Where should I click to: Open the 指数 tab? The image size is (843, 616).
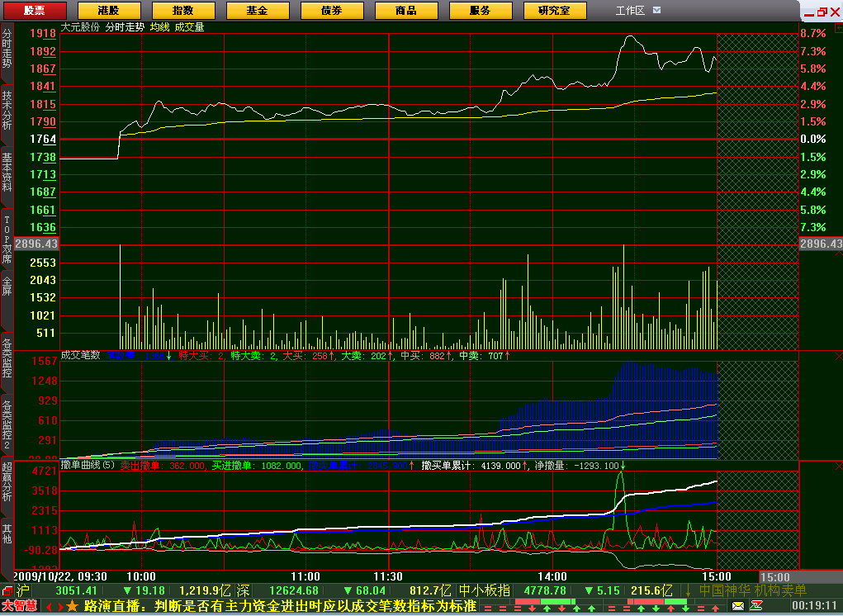[183, 11]
